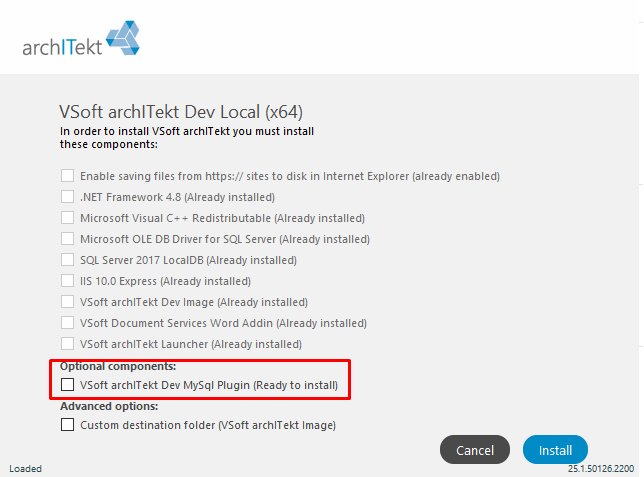Click the MySql Plugin Ready to install label

coord(209,385)
